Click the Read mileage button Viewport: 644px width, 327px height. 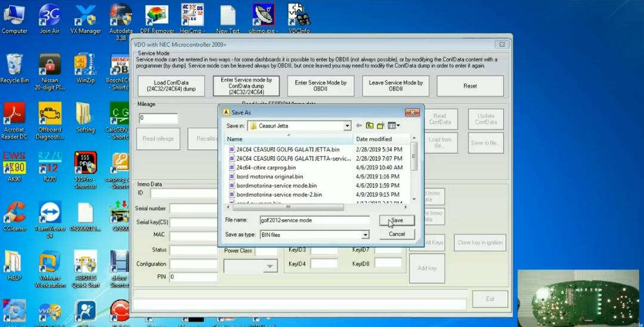[158, 139]
